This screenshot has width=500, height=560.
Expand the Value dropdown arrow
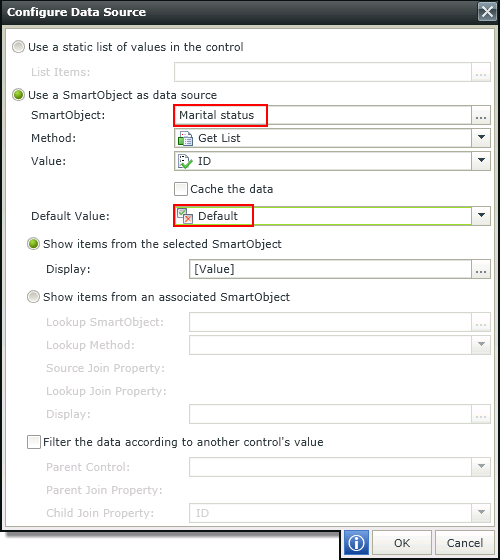point(481,161)
